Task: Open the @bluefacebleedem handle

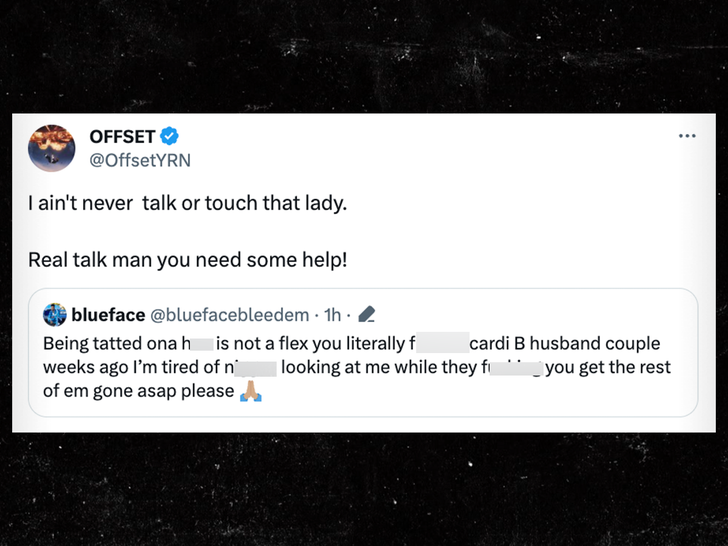Action: 231,315
